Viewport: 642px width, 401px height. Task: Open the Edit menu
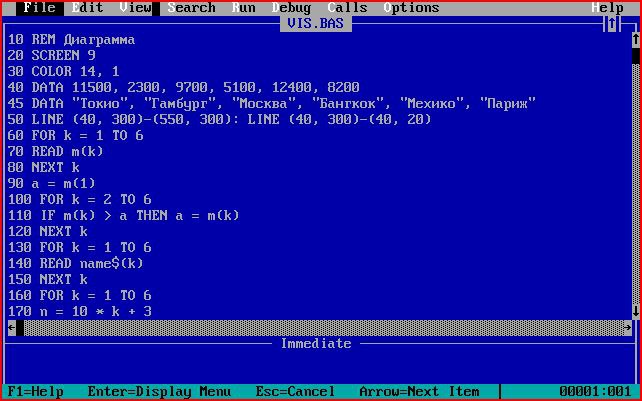(x=87, y=8)
